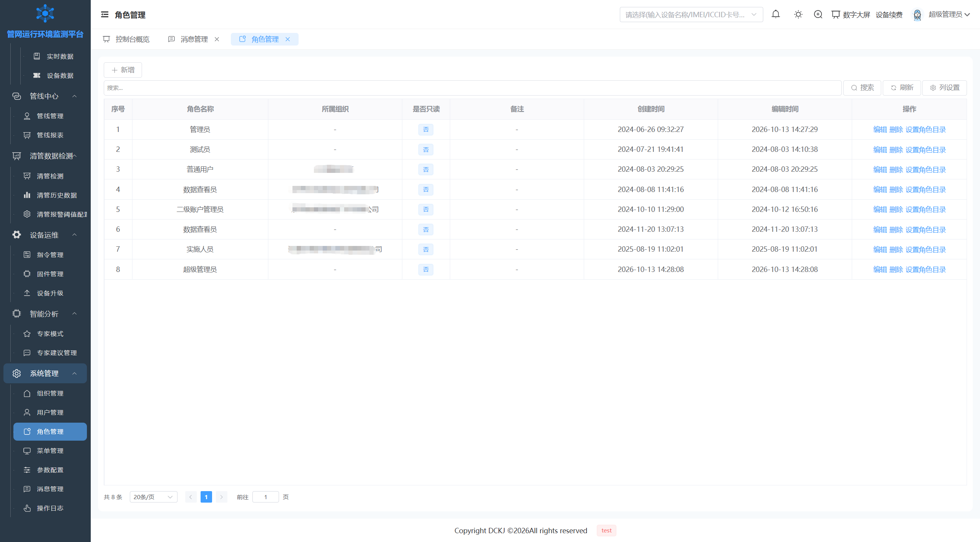
Task: Click the 刷新 button
Action: click(902, 88)
